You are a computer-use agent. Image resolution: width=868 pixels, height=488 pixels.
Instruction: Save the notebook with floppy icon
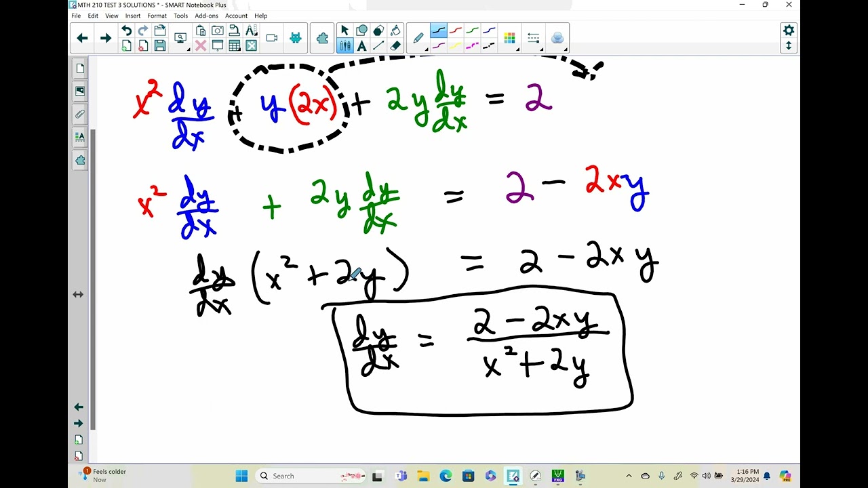(160, 45)
